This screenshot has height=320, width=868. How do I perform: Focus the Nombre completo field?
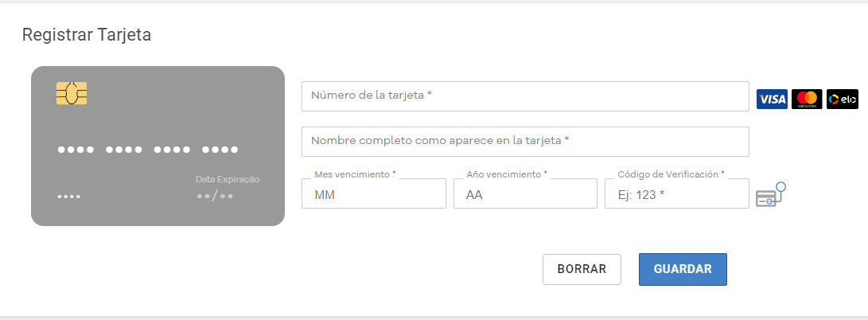tap(525, 142)
